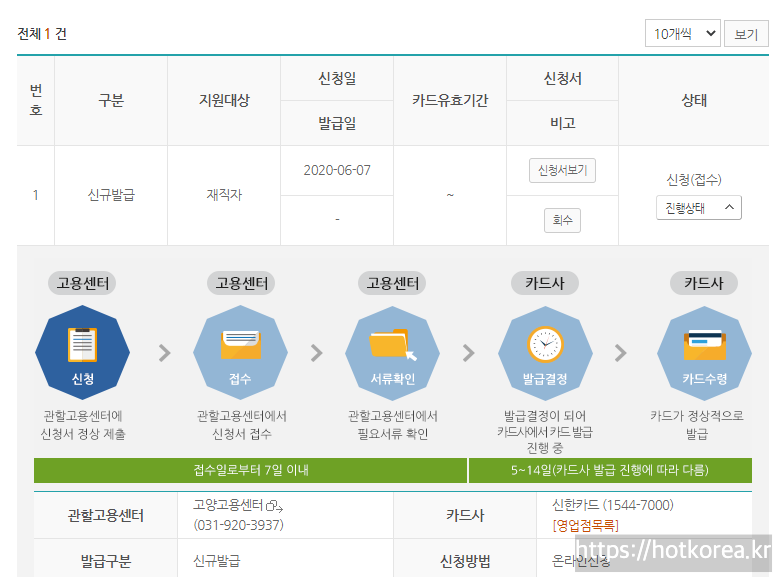777x577 pixels.
Task: Click the 재직자 cell
Action: pos(224,195)
